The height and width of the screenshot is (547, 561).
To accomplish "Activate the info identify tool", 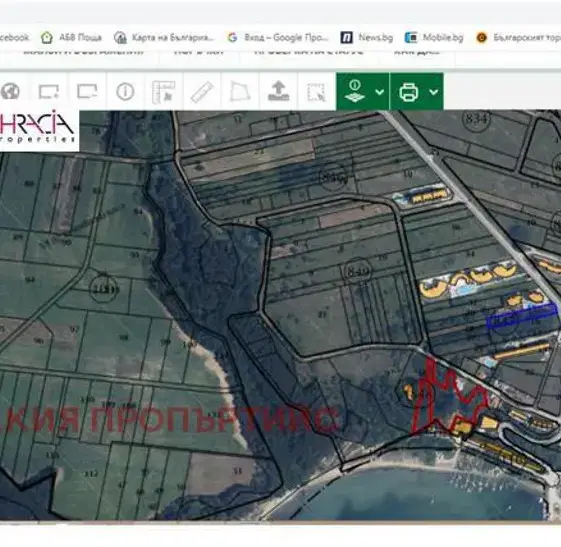I will (125, 92).
